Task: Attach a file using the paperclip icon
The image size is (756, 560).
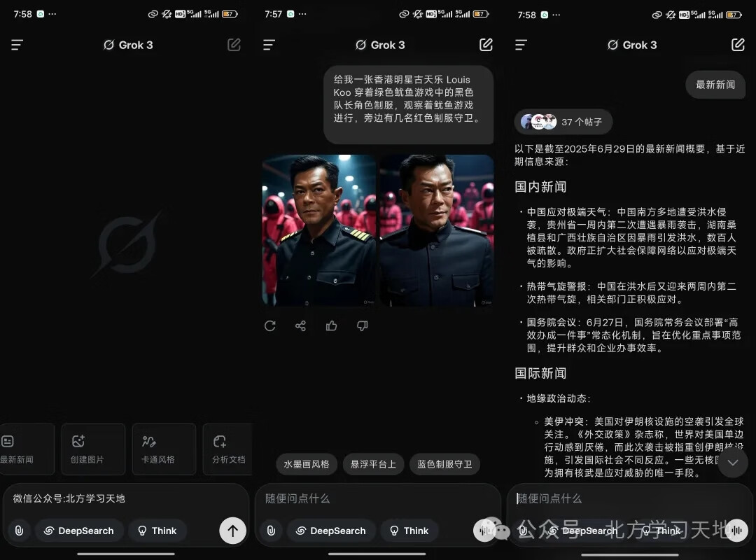Action: click(19, 531)
